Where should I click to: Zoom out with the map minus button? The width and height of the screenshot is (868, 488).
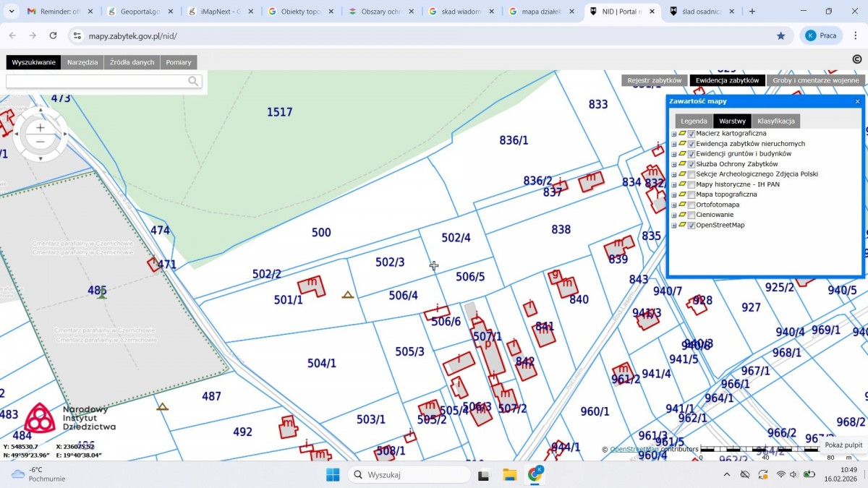(41, 142)
